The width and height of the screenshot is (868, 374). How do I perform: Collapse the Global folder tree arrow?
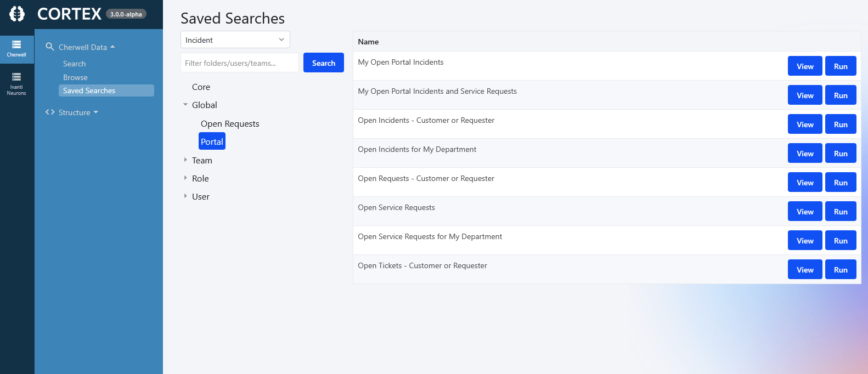185,105
